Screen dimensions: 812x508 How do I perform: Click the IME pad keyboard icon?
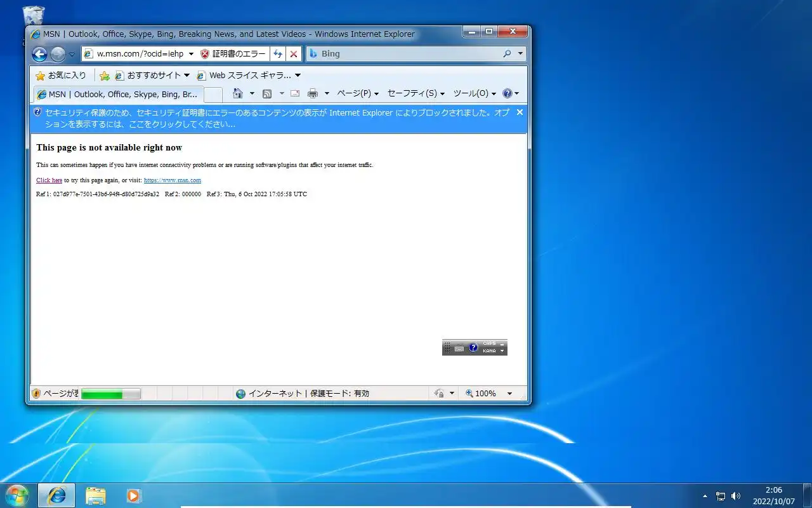click(459, 348)
